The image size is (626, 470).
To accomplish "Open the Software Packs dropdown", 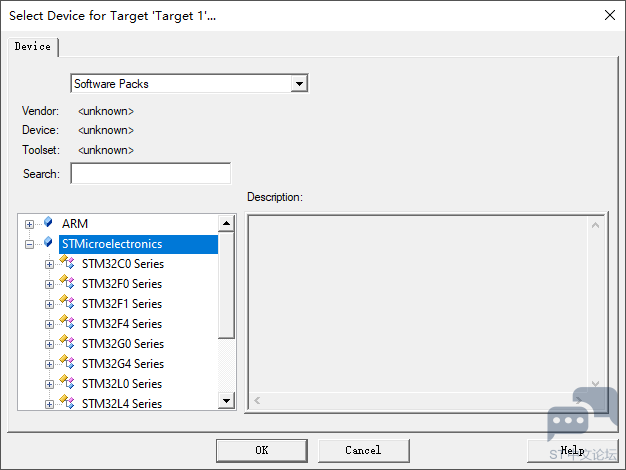I will 299,84.
